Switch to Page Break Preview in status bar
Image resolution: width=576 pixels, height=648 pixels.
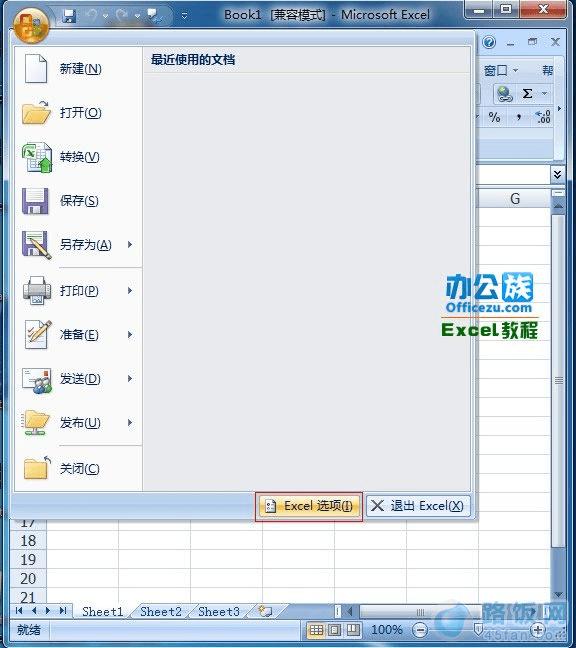(353, 630)
